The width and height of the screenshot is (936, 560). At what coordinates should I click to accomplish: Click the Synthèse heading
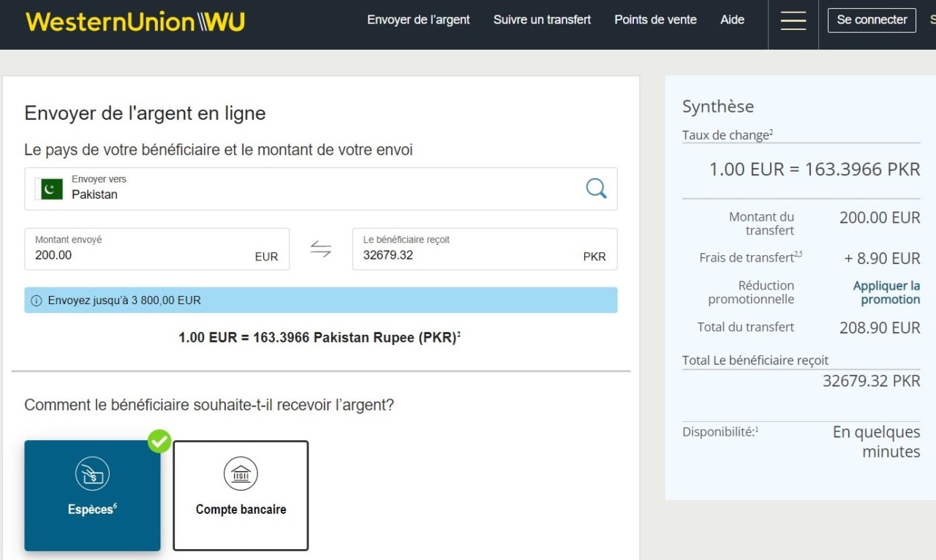click(718, 107)
